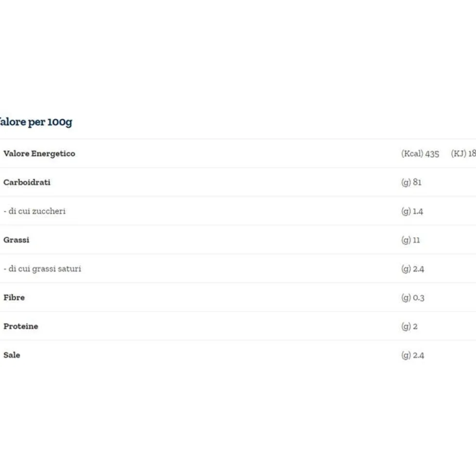Select the Grassi row label
The image size is (476, 476).
tap(17, 240)
